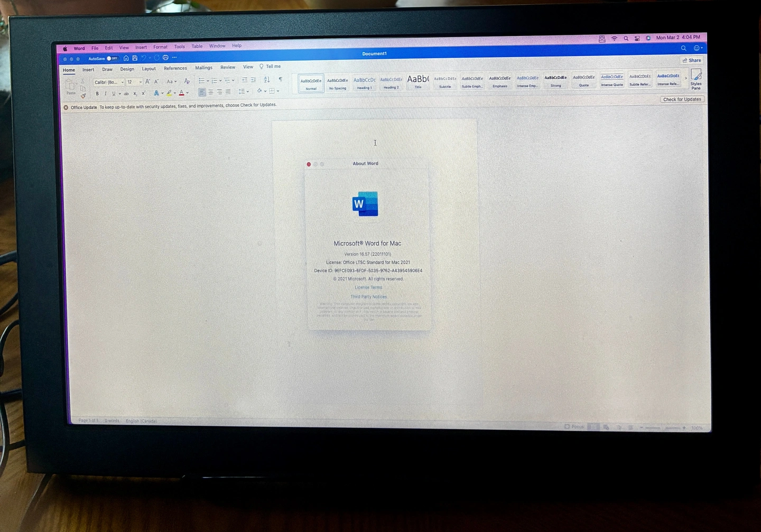Open the Styles Pane
Screen dimensions: 761x532
coord(696,79)
